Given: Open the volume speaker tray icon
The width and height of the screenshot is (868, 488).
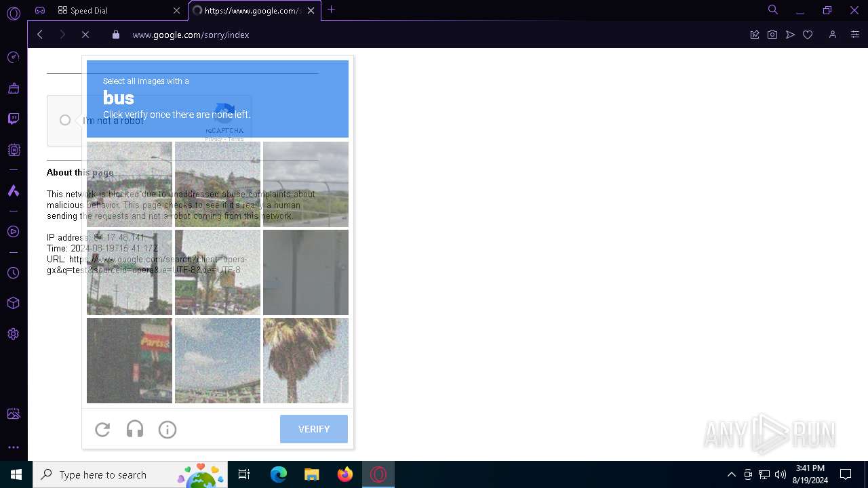Looking at the screenshot, I should tap(781, 474).
